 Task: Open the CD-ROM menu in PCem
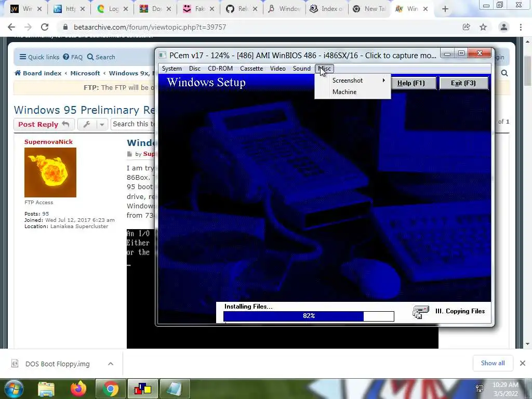point(220,69)
